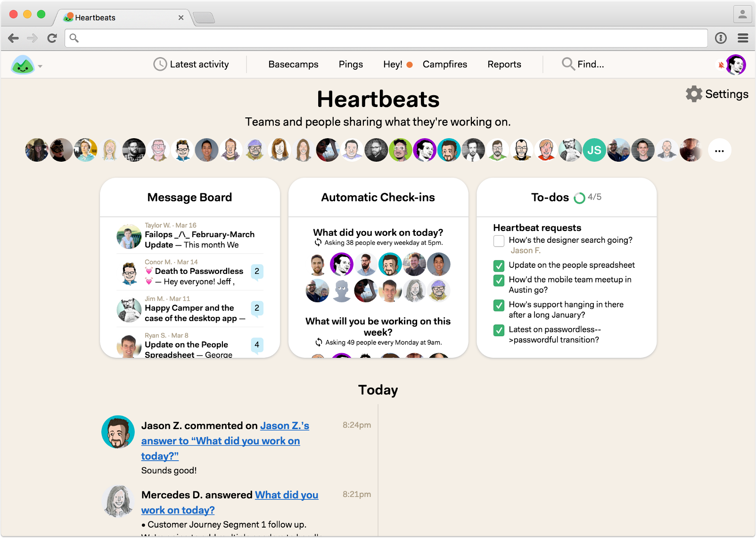Click 'Jason F.' assignee name in To-dos

(x=526, y=250)
